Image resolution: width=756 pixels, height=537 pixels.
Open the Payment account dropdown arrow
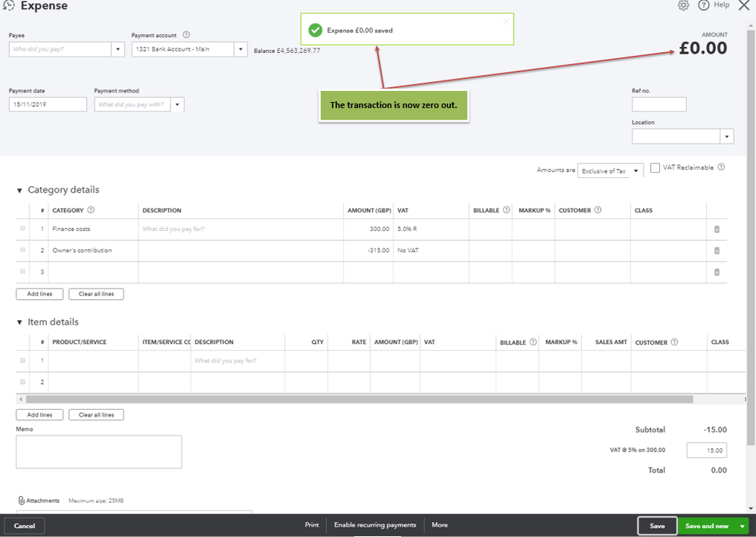tap(241, 49)
